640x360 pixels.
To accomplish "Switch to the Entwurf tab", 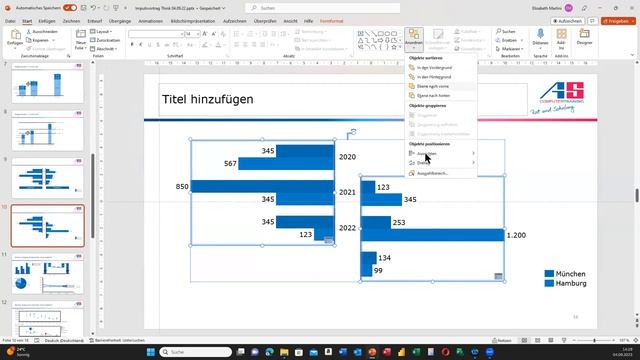I will coord(95,21).
